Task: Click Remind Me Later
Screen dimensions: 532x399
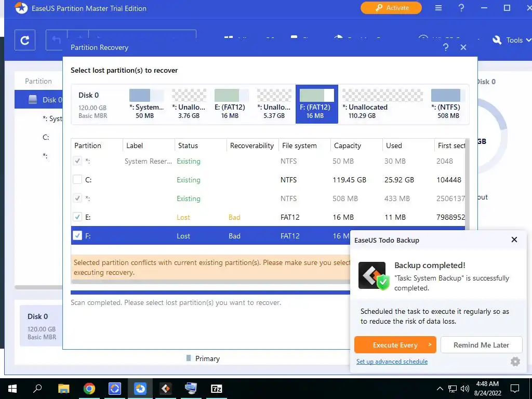Action: click(x=482, y=345)
